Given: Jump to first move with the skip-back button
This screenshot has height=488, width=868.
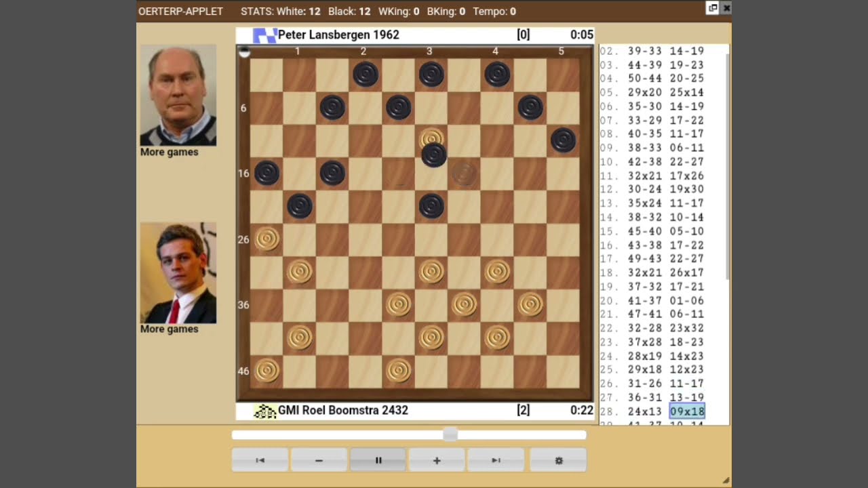Looking at the screenshot, I should pos(260,460).
